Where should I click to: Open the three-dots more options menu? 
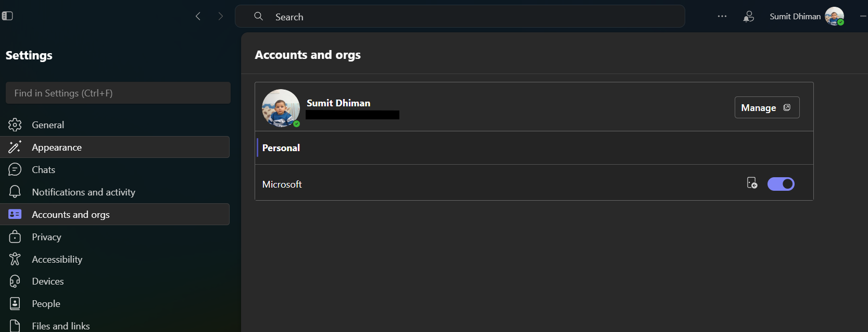[722, 16]
